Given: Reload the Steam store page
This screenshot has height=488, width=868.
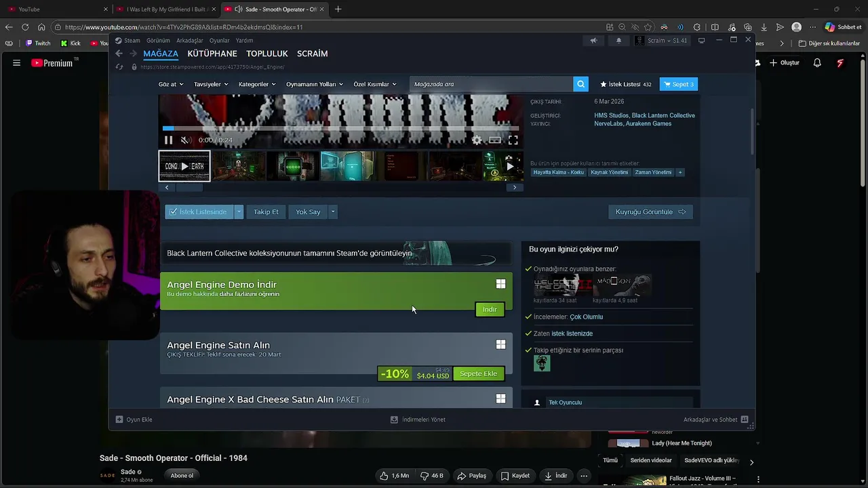Looking at the screenshot, I should click(x=119, y=67).
